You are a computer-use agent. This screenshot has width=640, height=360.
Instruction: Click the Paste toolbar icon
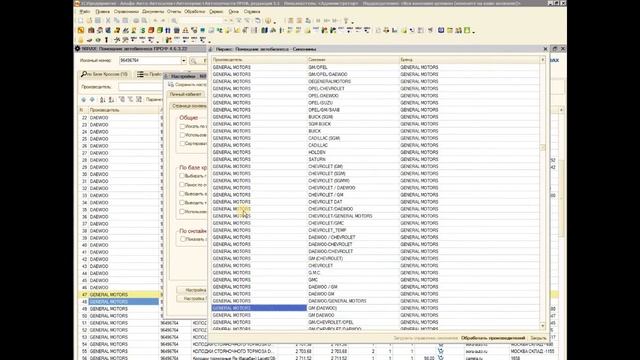pyautogui.click(x=125, y=20)
